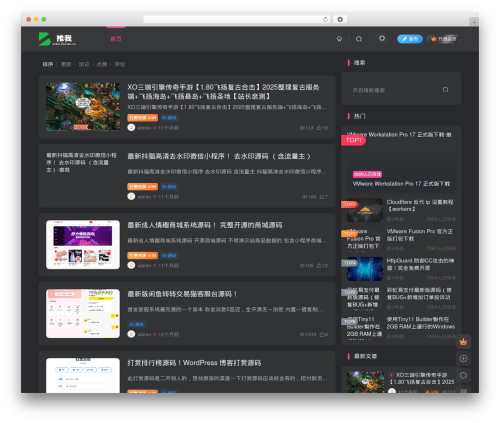Viewport: 500px width, 423px height.
Task: Open the purple mall system post thumbnail
Action: pyautogui.click(x=83, y=244)
